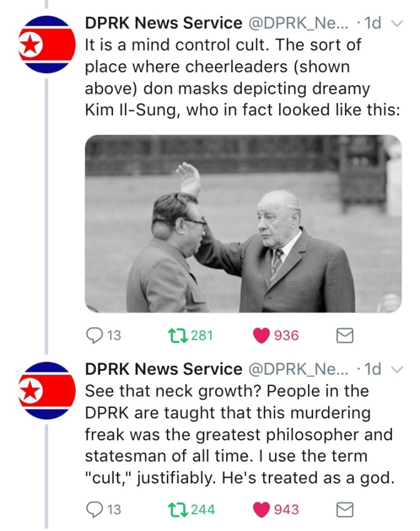Open DPRK News Service name on second tweet

coord(164,369)
